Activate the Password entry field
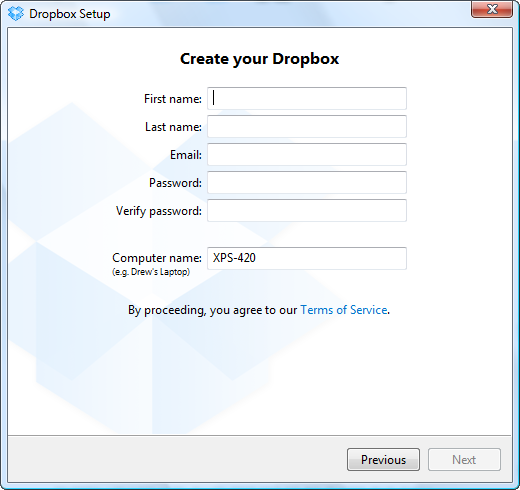The height and width of the screenshot is (490, 520). click(x=307, y=182)
